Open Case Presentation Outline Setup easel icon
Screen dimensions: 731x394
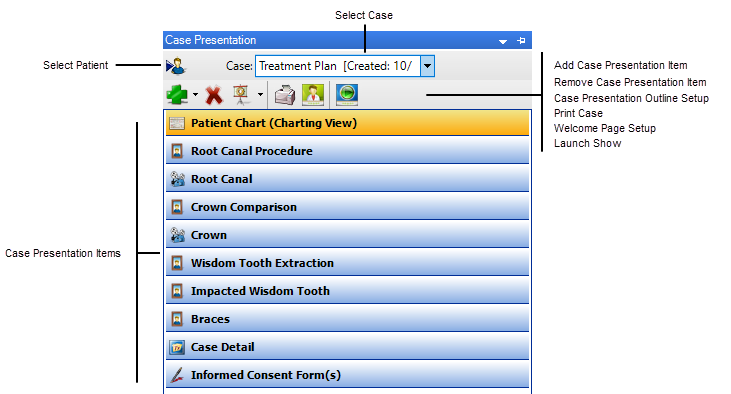click(x=241, y=95)
